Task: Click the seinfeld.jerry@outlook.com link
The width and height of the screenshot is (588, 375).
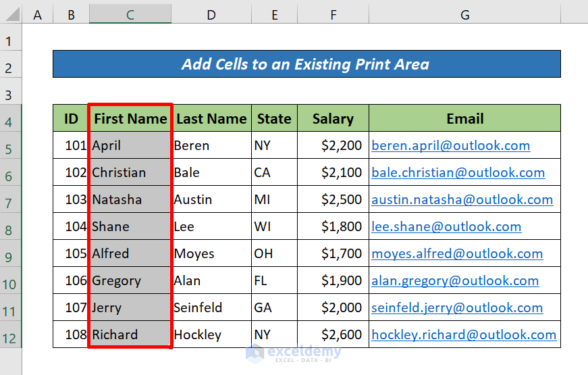Action: 457,307
